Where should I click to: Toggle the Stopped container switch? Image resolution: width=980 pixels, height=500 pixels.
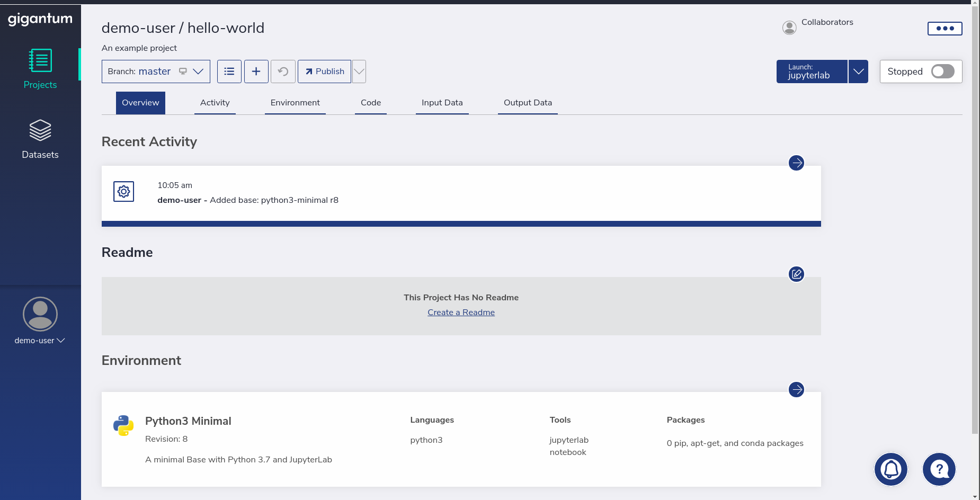(x=943, y=72)
